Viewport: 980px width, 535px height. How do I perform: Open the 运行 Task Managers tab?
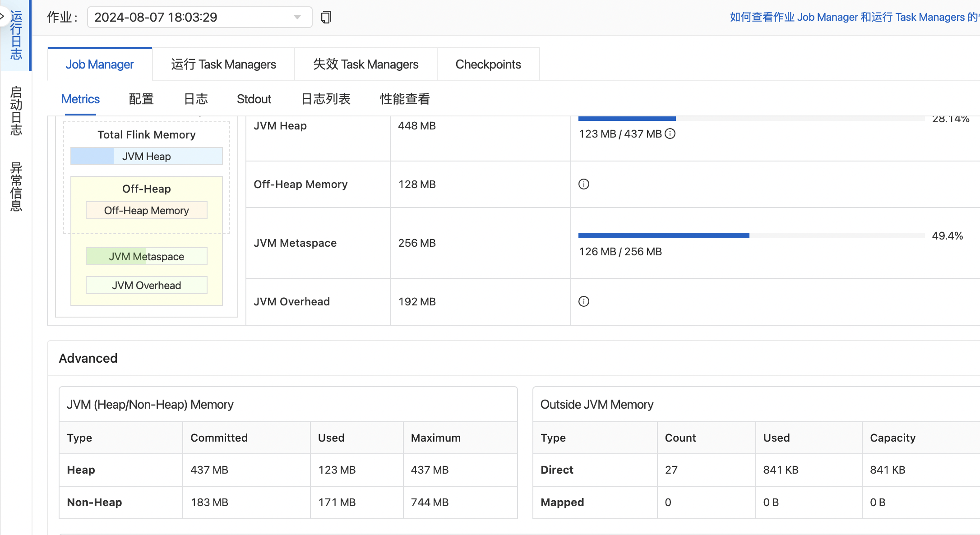pyautogui.click(x=223, y=64)
